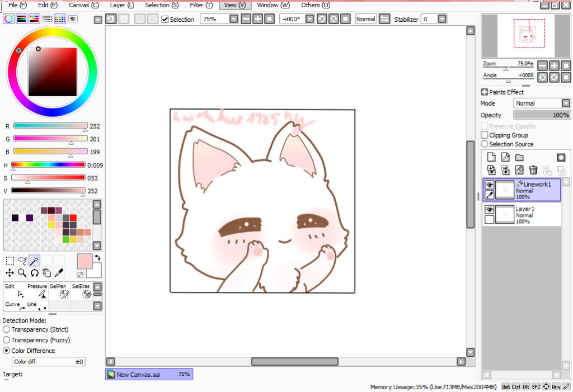Expand the Paints Effect section
Viewport: 573px width, 392px height.
click(485, 92)
